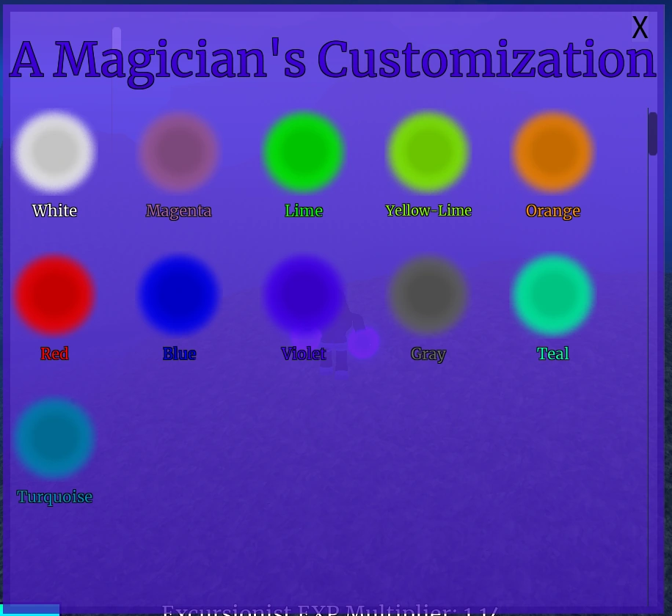This screenshot has width=672, height=616.
Task: Click the Gray label text
Action: point(428,353)
